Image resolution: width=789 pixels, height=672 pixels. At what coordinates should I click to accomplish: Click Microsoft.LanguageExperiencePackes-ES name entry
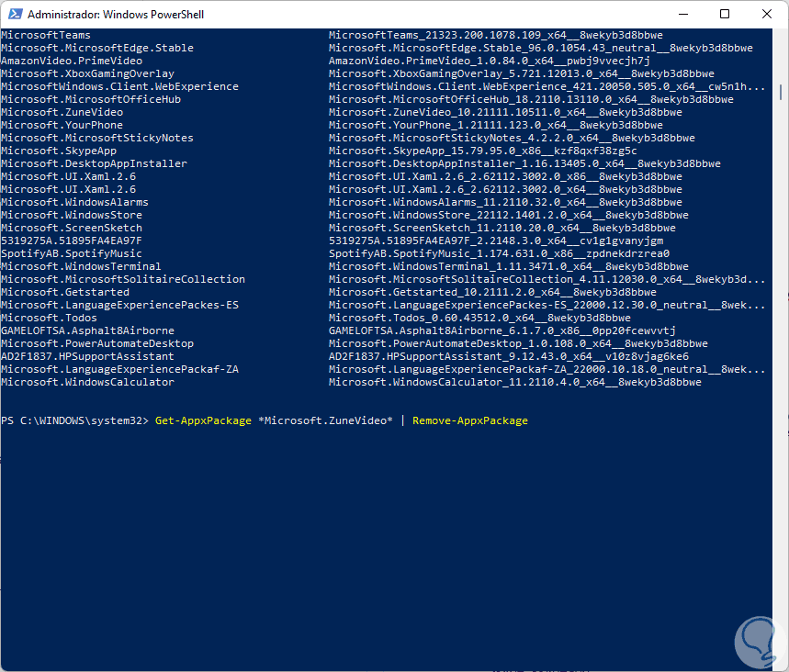119,306
